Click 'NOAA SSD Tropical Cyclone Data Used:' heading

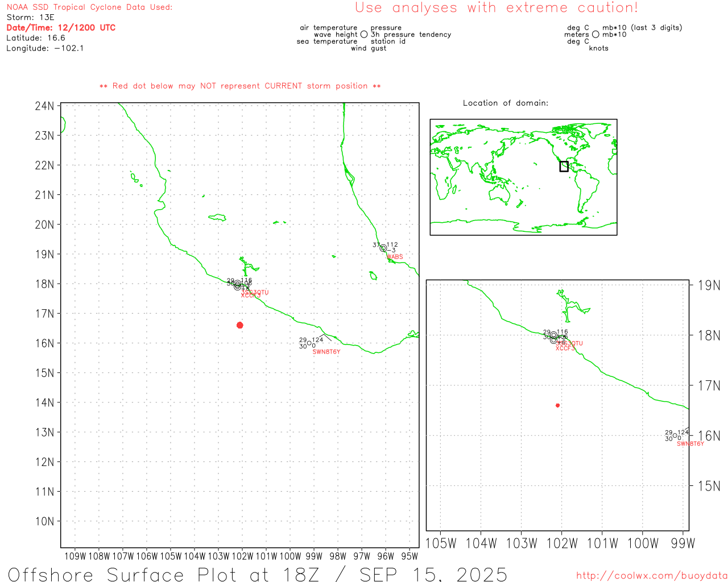[89, 7]
